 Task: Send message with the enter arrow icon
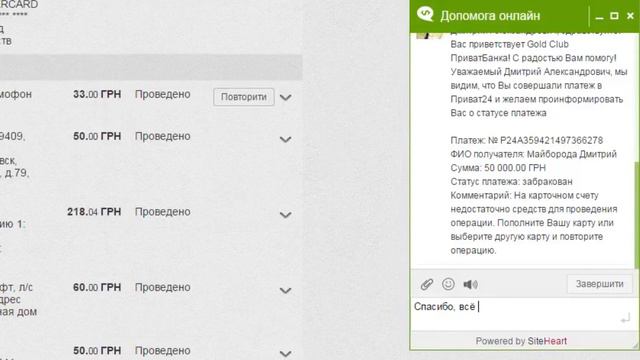coord(625,318)
